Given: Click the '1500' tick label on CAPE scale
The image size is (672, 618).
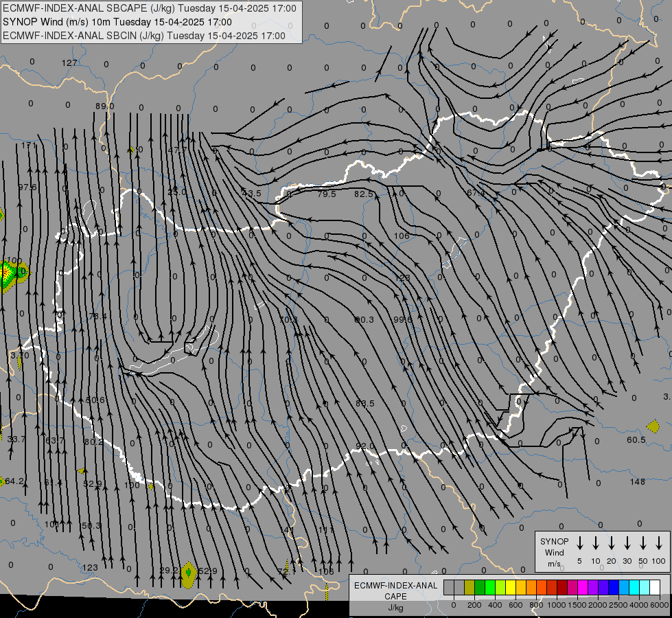Looking at the screenshot, I should (x=577, y=605).
